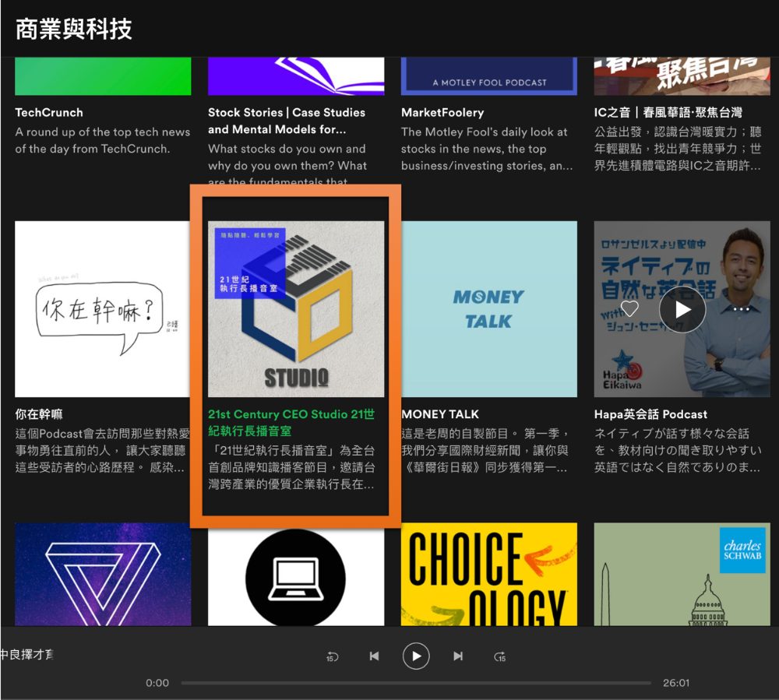Click the elapsed time 0:00

(x=157, y=683)
